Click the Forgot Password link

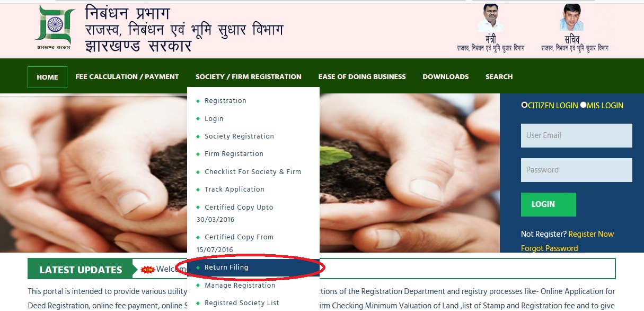tap(549, 248)
